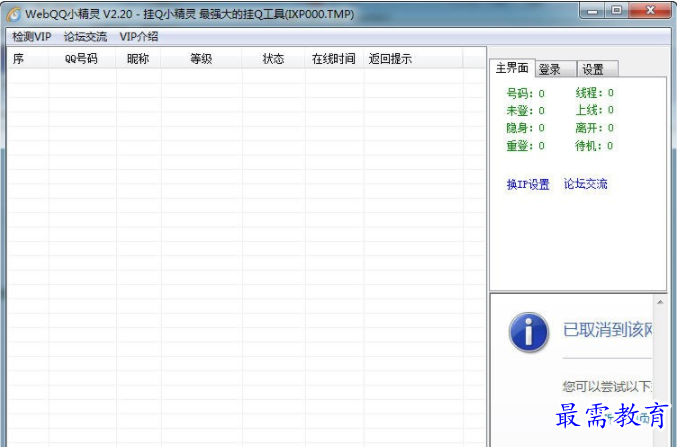Minimize the WebQQ小精灵 window
677x447 pixels.
point(592,11)
